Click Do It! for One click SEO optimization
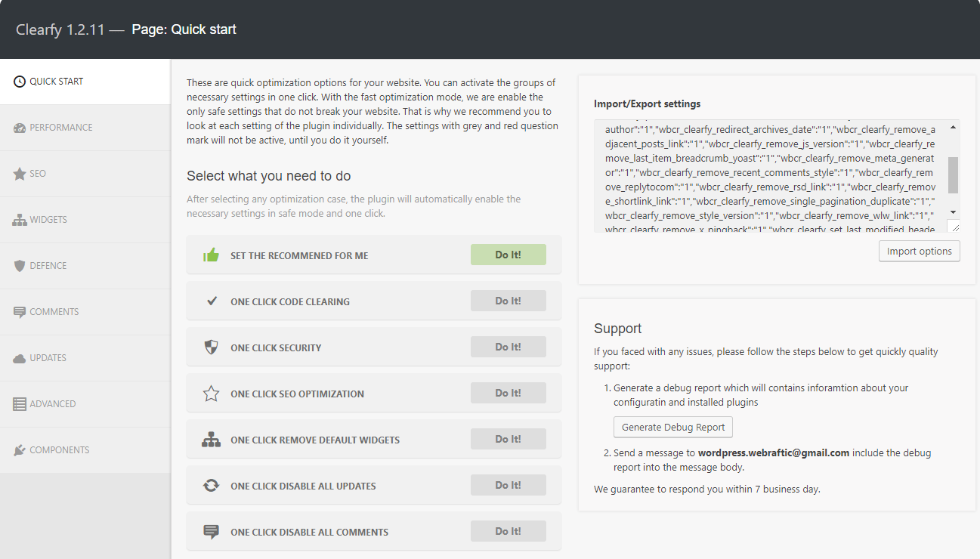 coord(509,393)
